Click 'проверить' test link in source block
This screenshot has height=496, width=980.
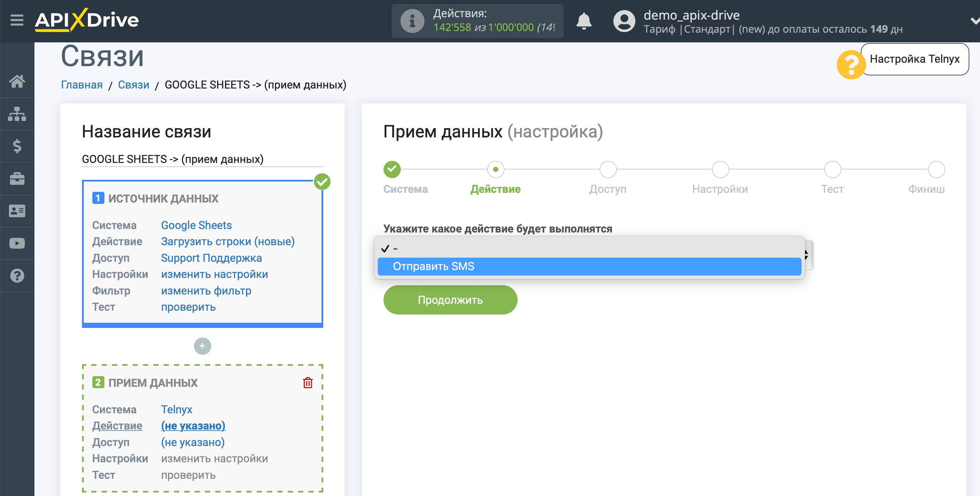188,308
